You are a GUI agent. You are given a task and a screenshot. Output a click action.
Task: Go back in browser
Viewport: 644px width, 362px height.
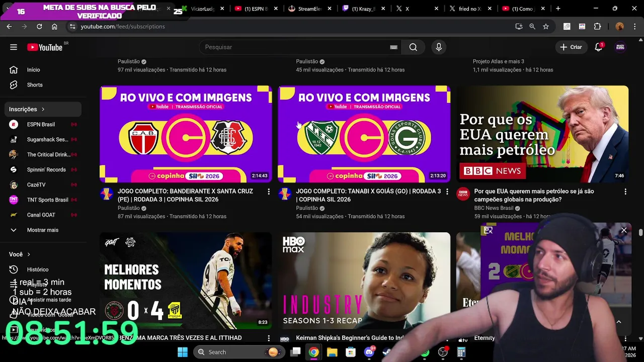(9, 27)
